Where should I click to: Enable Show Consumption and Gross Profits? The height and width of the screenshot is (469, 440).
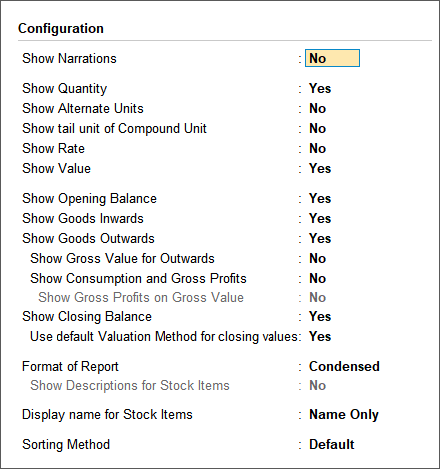(x=317, y=279)
